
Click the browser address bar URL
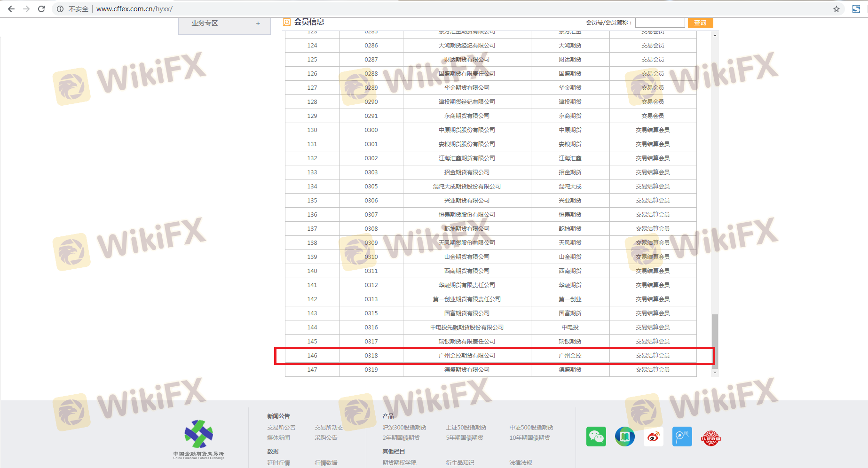point(134,9)
